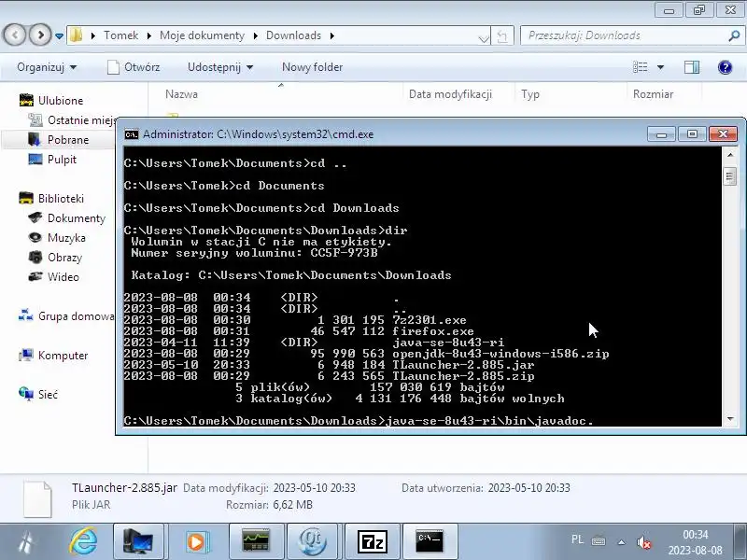The height and width of the screenshot is (560, 747).
Task: Switch to the cmd taskbar button
Action: click(430, 542)
